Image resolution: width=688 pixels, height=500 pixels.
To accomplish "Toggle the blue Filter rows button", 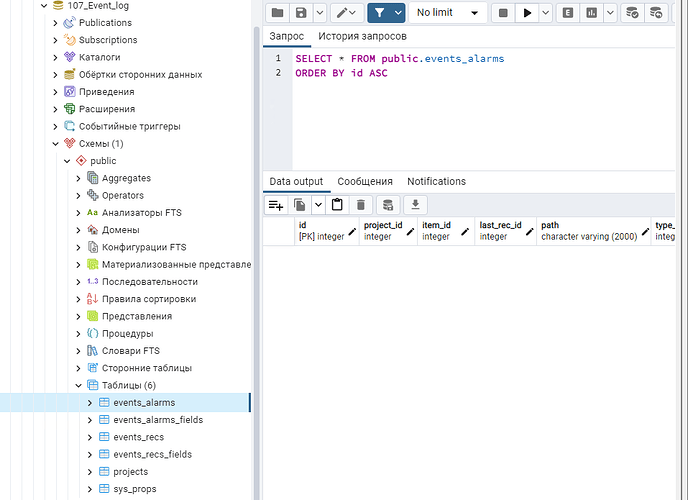I will [379, 13].
